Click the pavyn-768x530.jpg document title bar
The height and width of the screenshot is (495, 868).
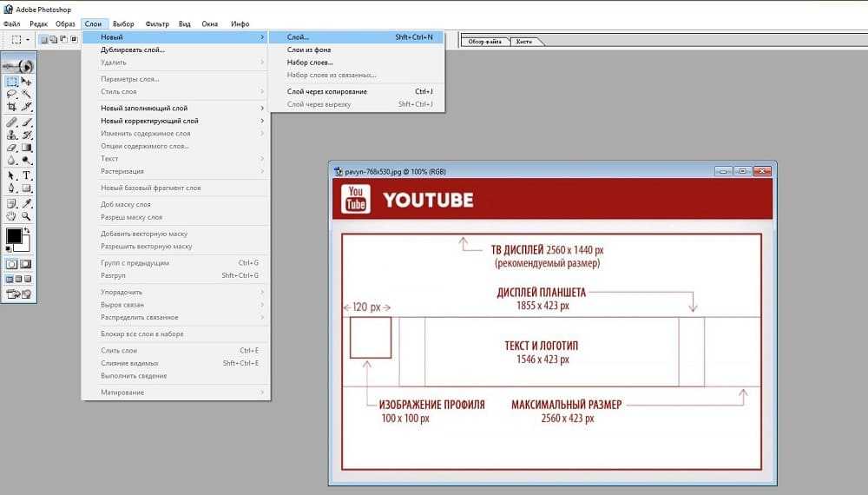click(x=521, y=171)
